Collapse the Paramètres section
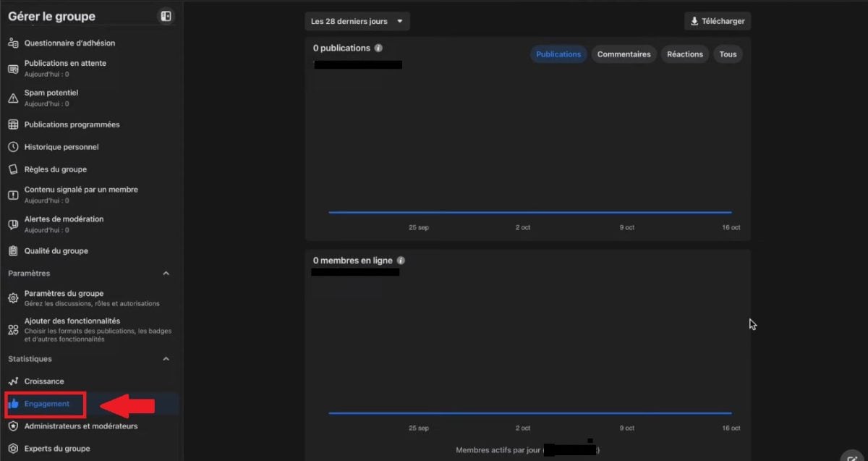The image size is (868, 461). click(x=166, y=274)
